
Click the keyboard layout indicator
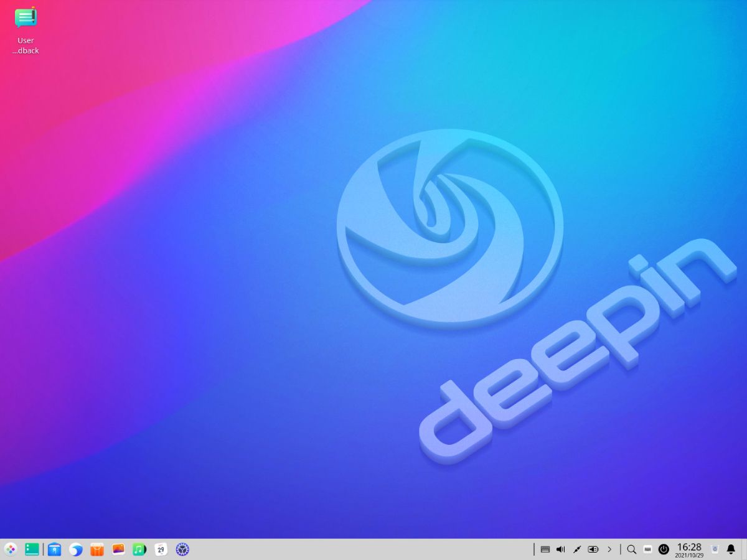tap(545, 549)
